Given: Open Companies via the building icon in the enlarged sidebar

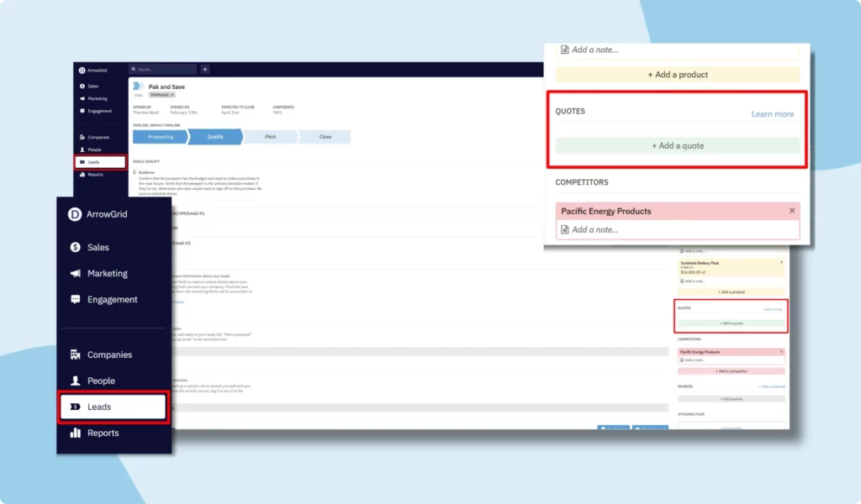Looking at the screenshot, I should tap(75, 354).
